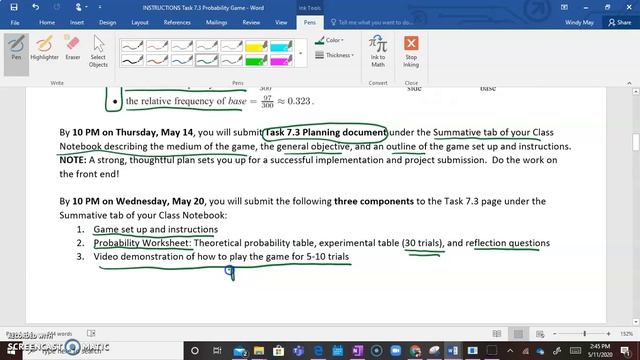Undo the last action
Image resolution: width=640 pixels, height=360 pixels.
pos(36,7)
